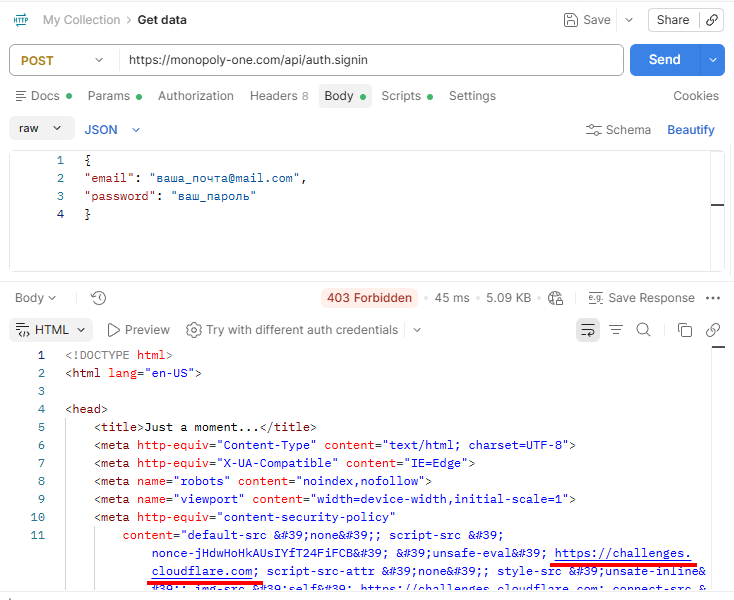Image resolution: width=734 pixels, height=600 pixels.
Task: Click the Get data request title
Action: (162, 20)
